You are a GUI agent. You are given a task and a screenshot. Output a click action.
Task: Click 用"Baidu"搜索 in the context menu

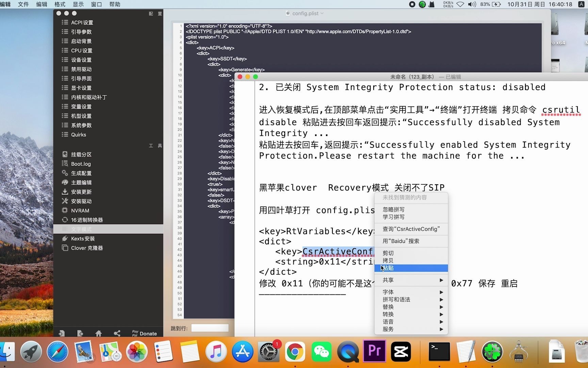pyautogui.click(x=402, y=241)
